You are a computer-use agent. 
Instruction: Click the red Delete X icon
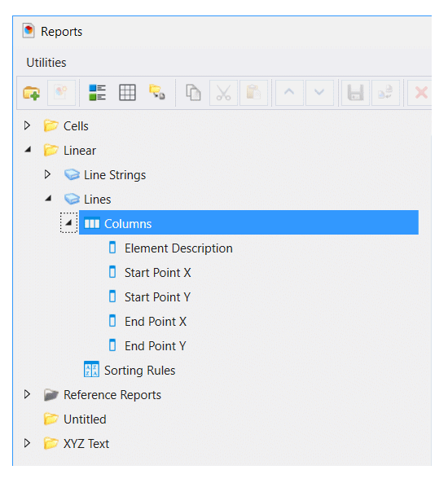(421, 93)
